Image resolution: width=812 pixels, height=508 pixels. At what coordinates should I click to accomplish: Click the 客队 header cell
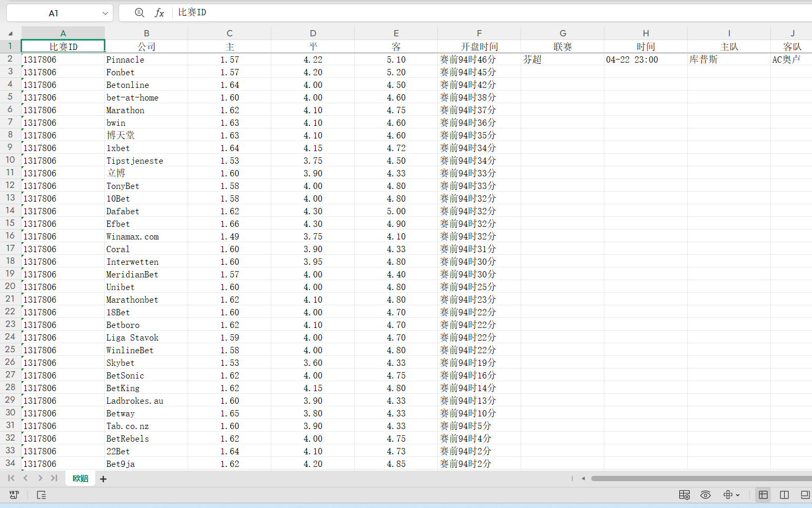click(791, 46)
